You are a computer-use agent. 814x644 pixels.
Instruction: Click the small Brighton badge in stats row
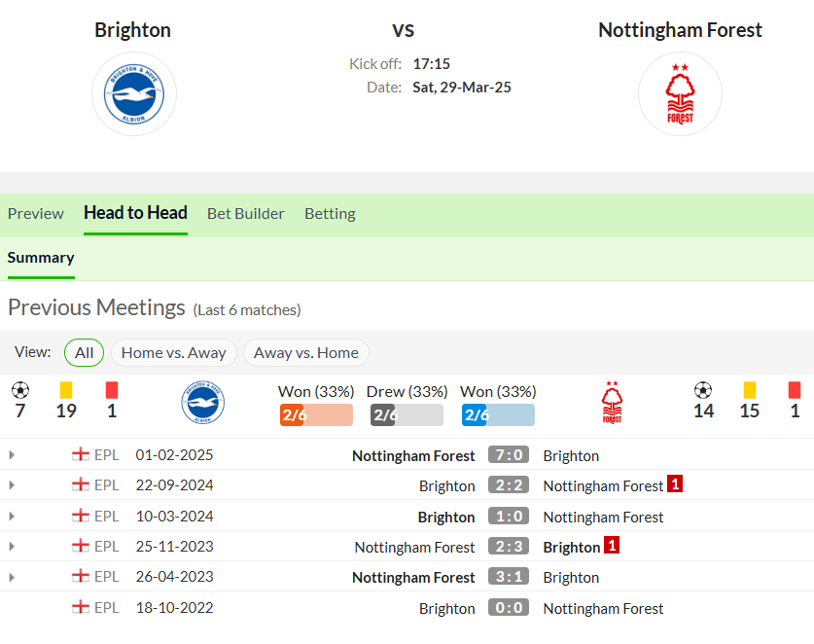[x=203, y=403]
